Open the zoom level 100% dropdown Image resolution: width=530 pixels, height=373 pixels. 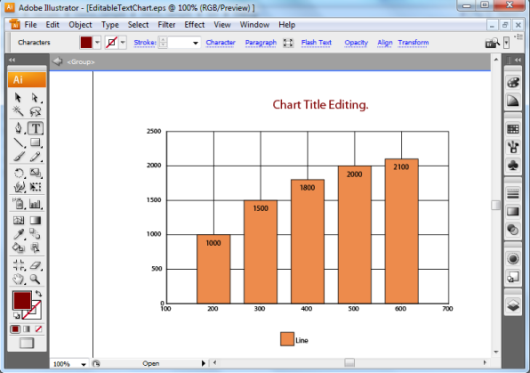83,364
